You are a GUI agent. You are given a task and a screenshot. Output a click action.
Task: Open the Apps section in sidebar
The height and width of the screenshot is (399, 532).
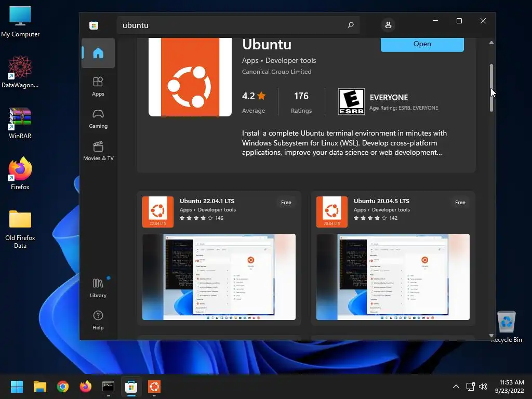[x=98, y=86]
